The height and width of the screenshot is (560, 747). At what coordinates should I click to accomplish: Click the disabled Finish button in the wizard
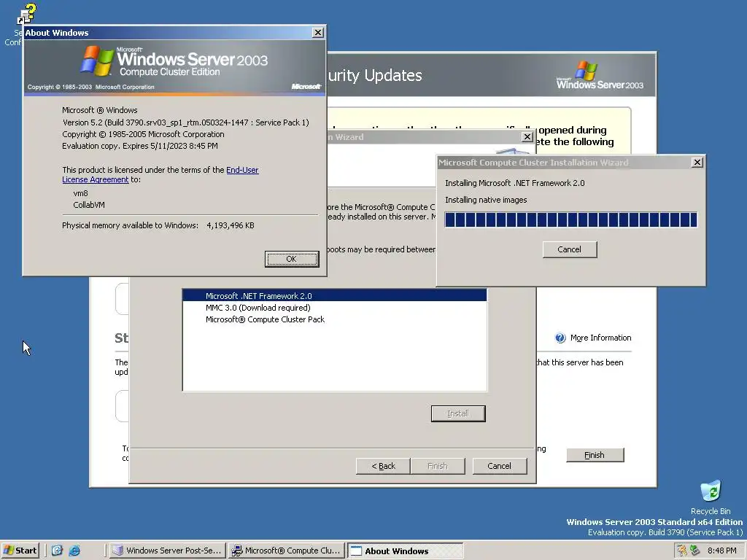(x=438, y=466)
